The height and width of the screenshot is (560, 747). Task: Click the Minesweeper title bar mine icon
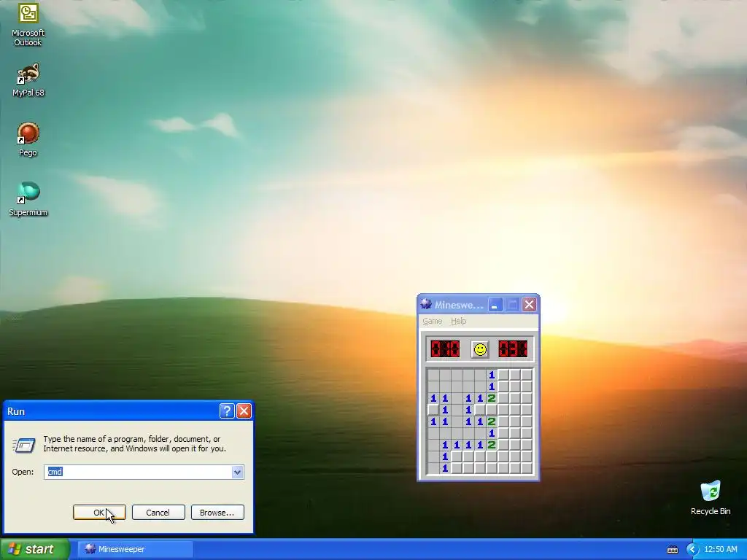click(426, 305)
